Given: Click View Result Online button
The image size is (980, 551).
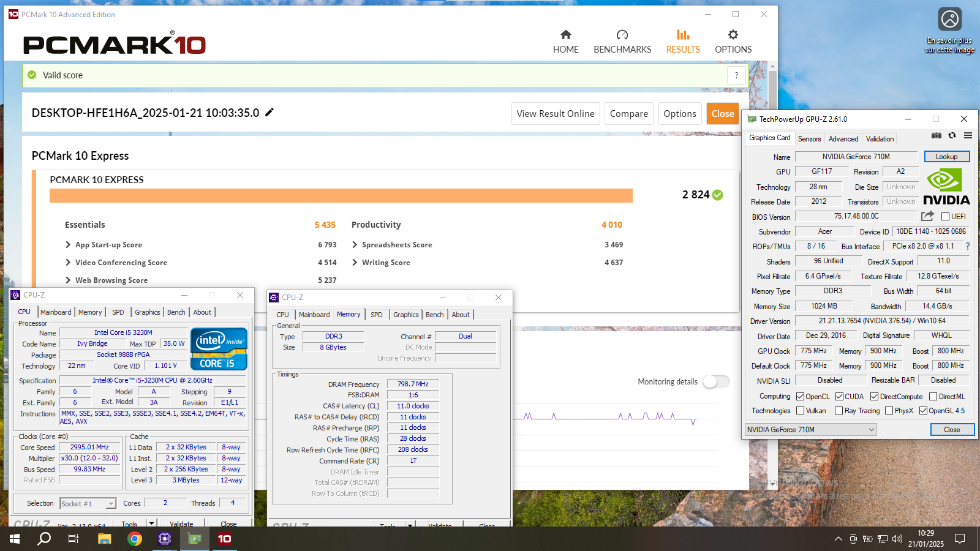Looking at the screenshot, I should (556, 114).
